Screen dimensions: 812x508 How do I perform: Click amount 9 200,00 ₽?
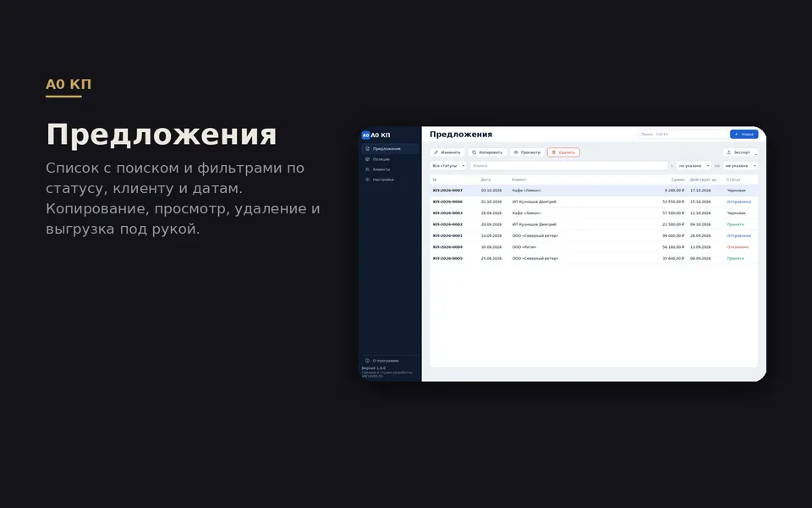coord(675,190)
